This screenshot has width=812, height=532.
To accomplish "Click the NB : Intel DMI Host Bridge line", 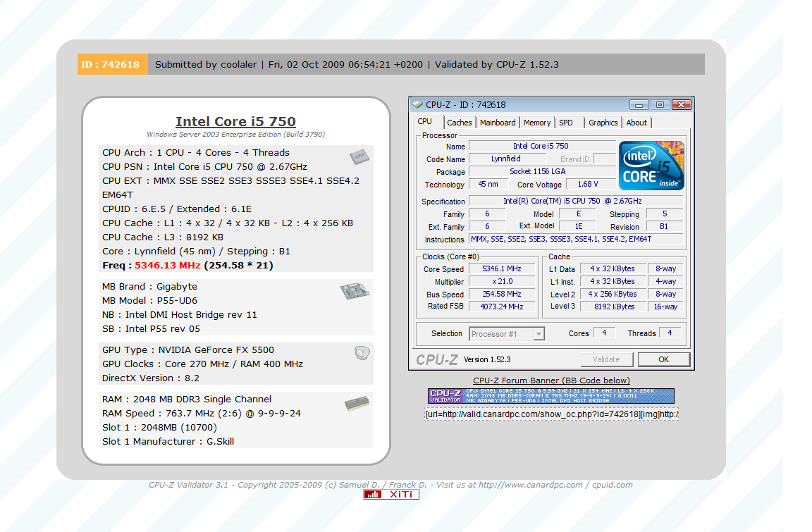I will tap(179, 315).
